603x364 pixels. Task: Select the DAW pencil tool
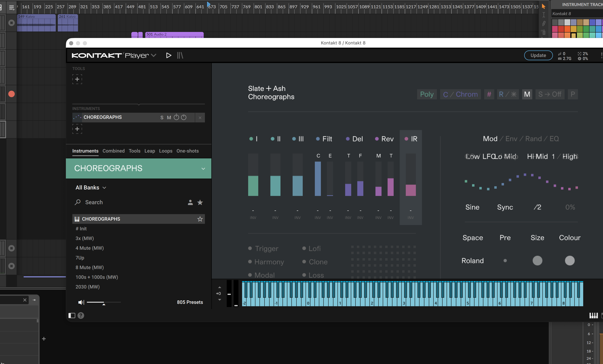544,23
